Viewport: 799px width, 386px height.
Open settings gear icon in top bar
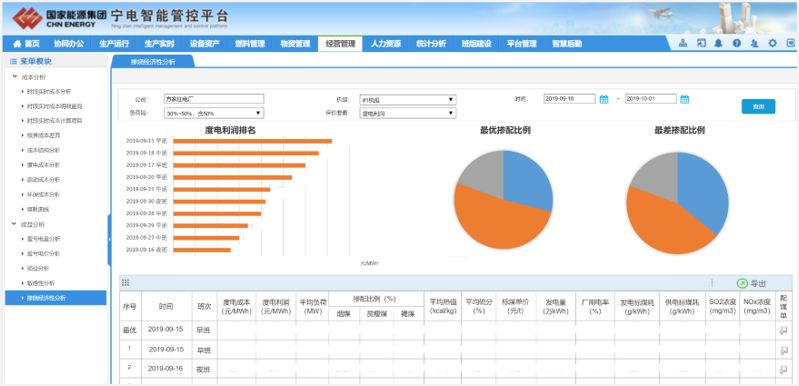tap(773, 44)
